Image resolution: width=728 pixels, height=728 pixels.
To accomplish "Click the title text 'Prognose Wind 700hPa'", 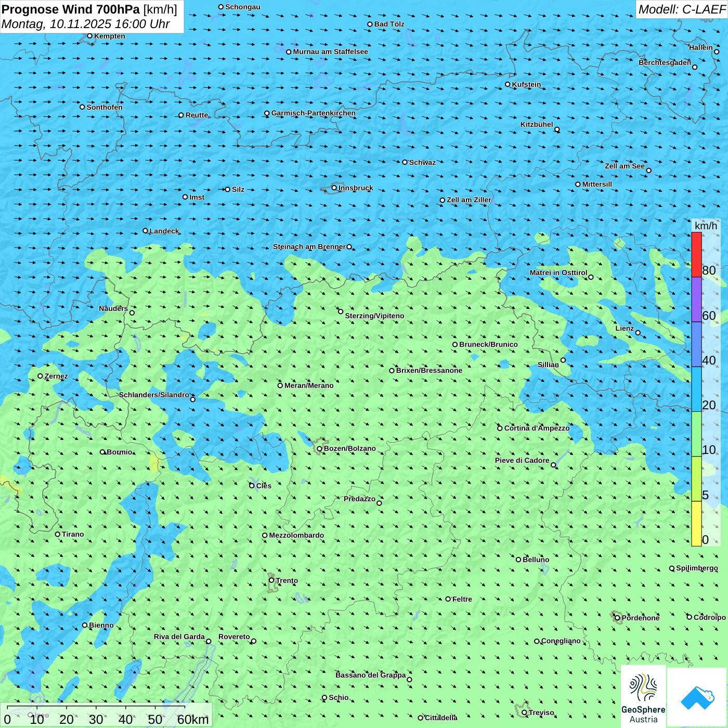I will pos(71,9).
